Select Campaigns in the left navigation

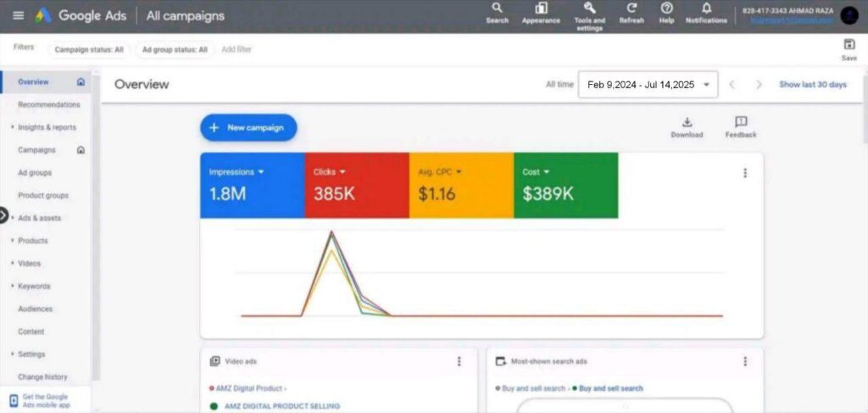[x=36, y=150]
